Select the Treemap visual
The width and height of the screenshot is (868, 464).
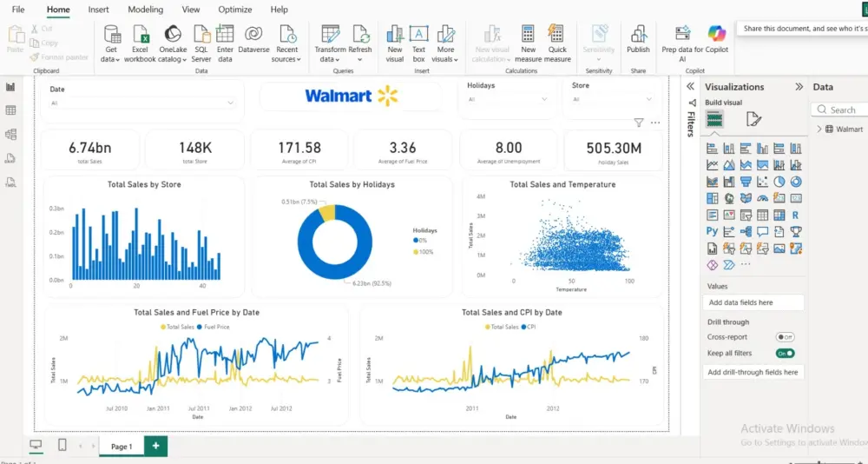pyautogui.click(x=713, y=198)
